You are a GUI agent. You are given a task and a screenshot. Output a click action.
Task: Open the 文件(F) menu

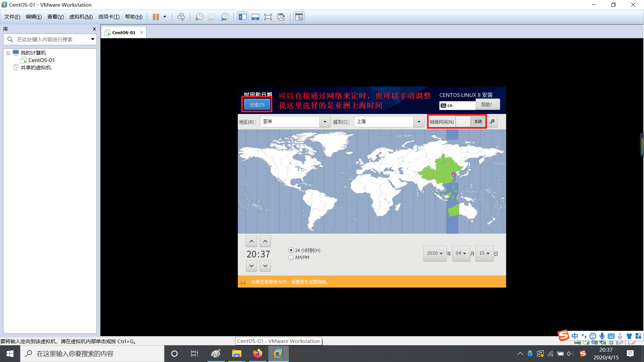point(12,17)
